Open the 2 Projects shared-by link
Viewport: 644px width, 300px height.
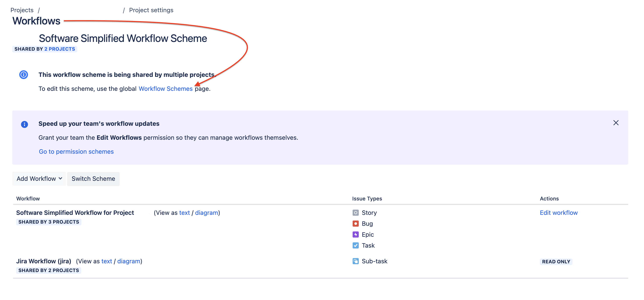60,49
